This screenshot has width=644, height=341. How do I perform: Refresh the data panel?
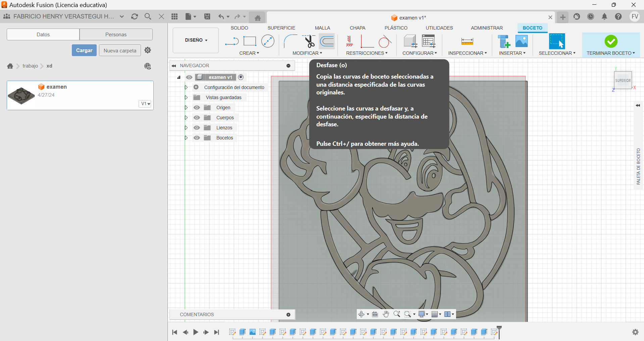coord(135,16)
